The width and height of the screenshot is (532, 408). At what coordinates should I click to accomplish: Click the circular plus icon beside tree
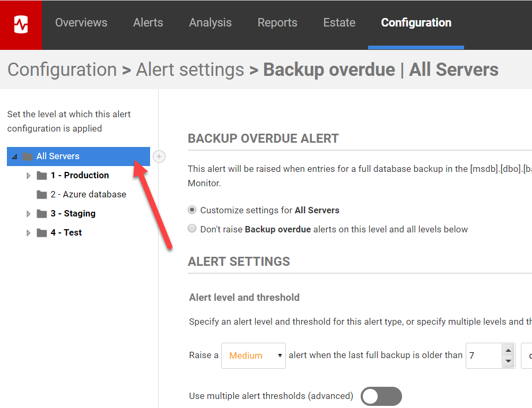click(159, 157)
